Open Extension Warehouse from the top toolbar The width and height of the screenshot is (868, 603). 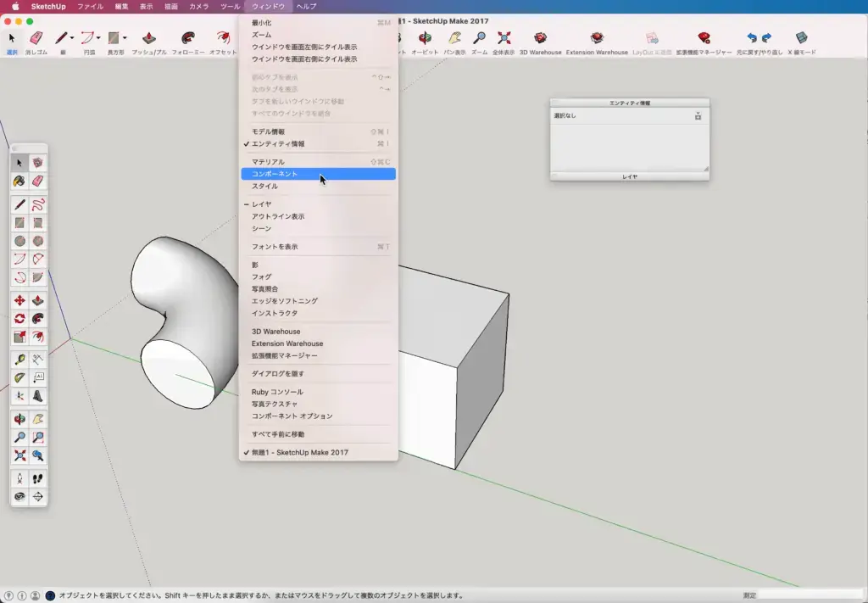pyautogui.click(x=597, y=38)
